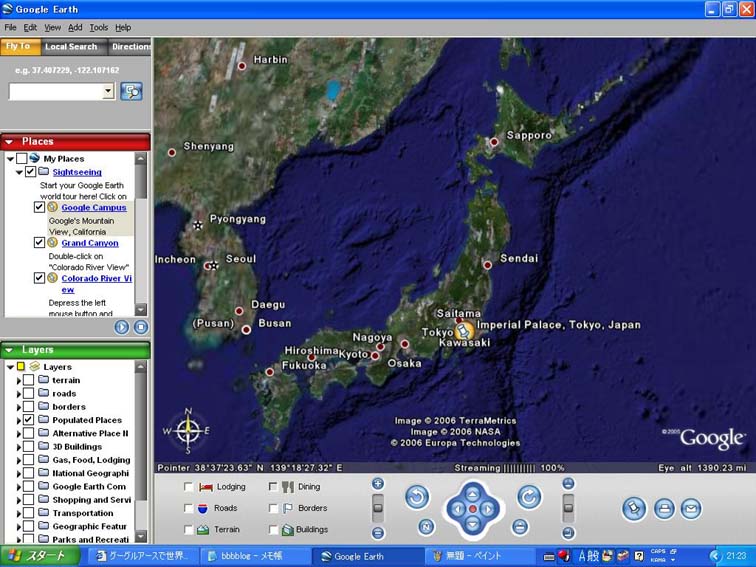756x567 pixels.
Task: Toggle the Borders checkbox in bottom panel
Action: [x=273, y=508]
